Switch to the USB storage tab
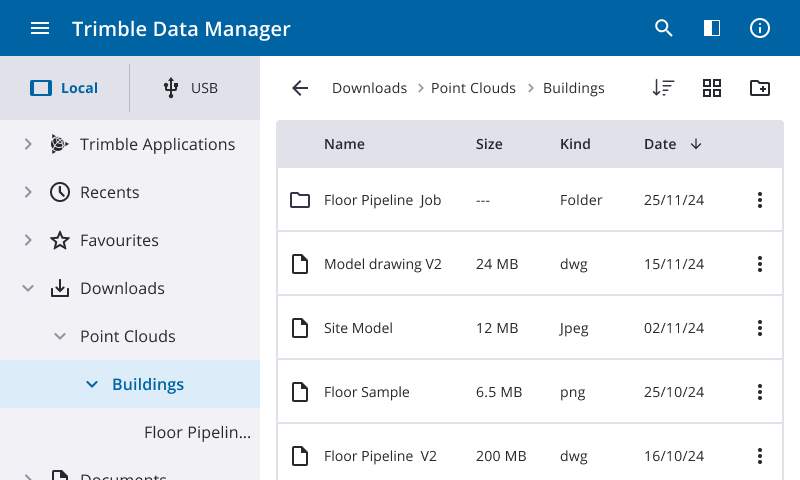 pyautogui.click(x=192, y=88)
